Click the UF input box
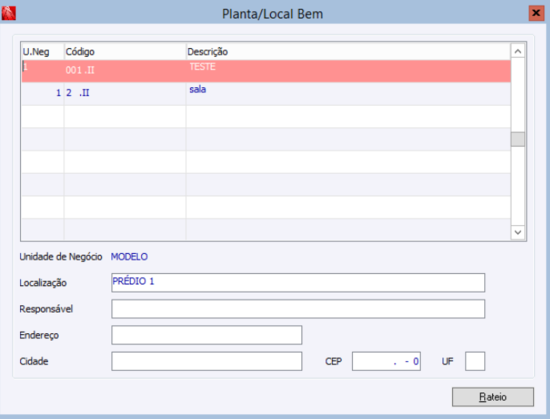Viewport: 550px width, 419px height. 475,361
